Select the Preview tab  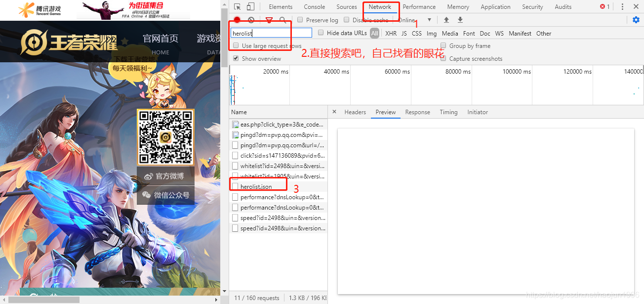(386, 112)
